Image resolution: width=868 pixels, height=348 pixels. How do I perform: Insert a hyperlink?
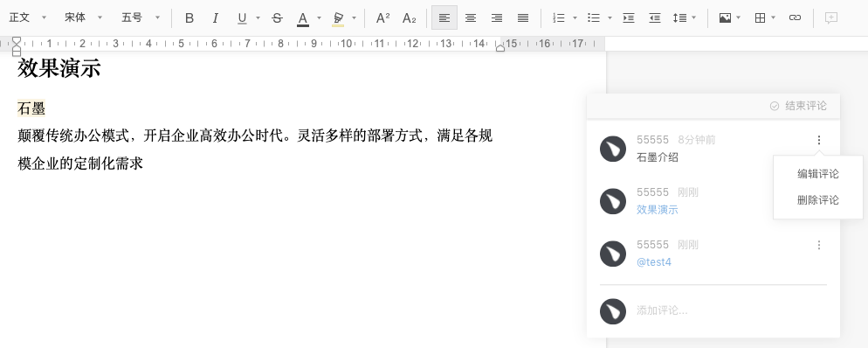click(x=795, y=17)
